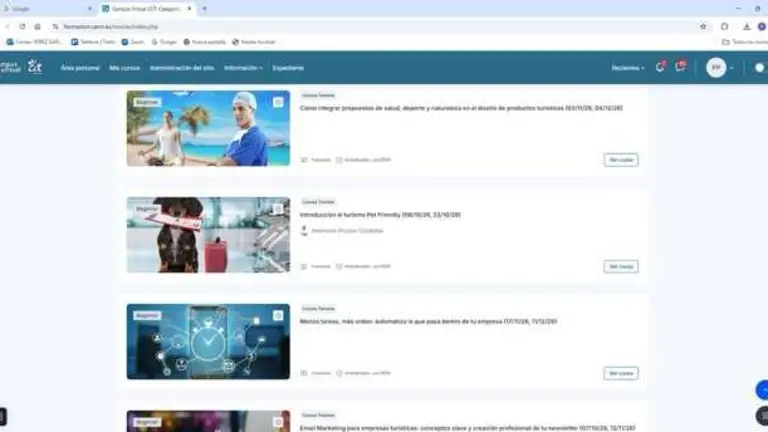Reload the page with browser refresh icon
The height and width of the screenshot is (432, 768).
pos(22,26)
